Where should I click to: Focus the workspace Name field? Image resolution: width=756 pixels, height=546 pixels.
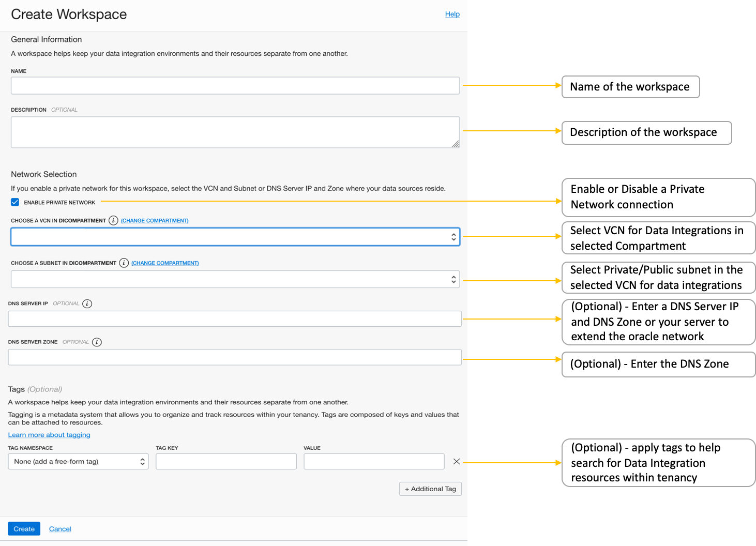235,85
